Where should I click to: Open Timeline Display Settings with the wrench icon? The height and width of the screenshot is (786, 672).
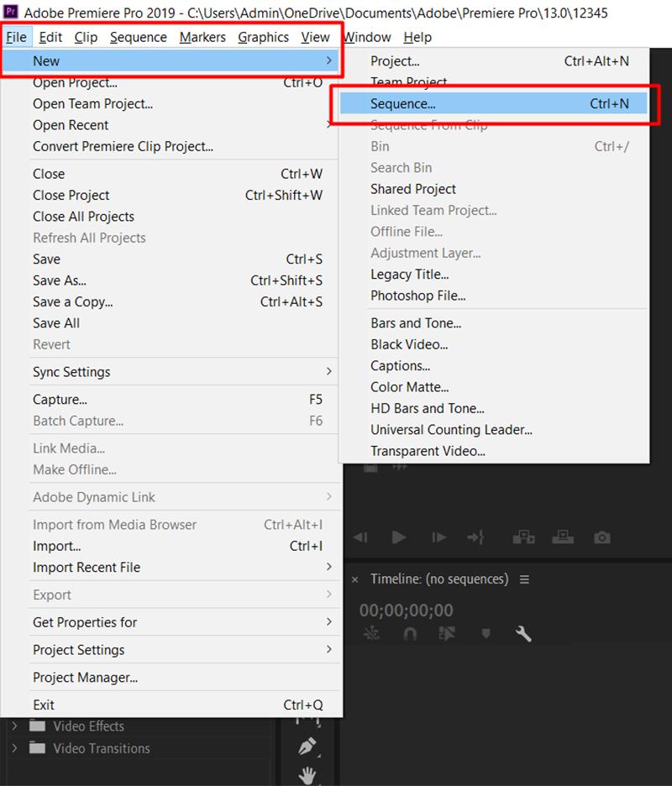[521, 633]
